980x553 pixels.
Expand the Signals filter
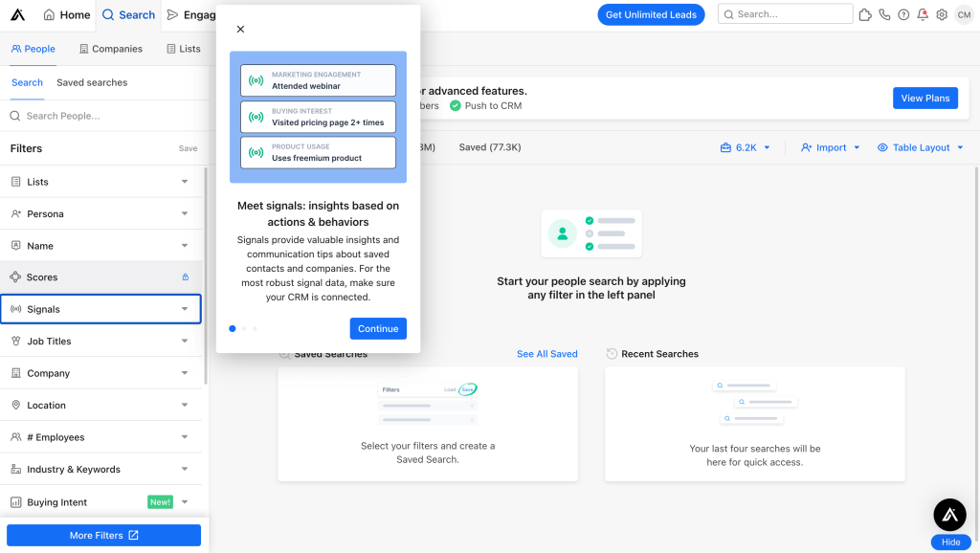pyautogui.click(x=185, y=309)
